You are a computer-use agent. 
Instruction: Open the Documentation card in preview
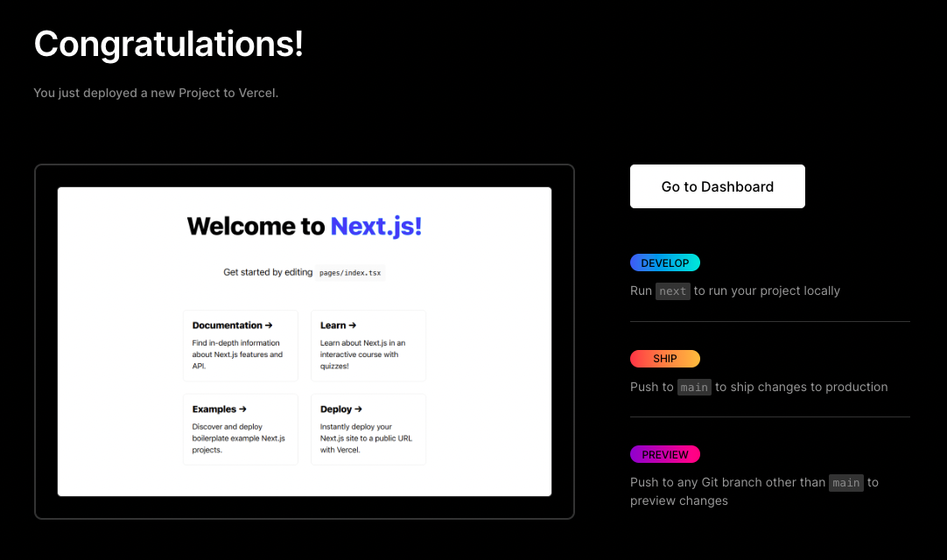(241, 346)
